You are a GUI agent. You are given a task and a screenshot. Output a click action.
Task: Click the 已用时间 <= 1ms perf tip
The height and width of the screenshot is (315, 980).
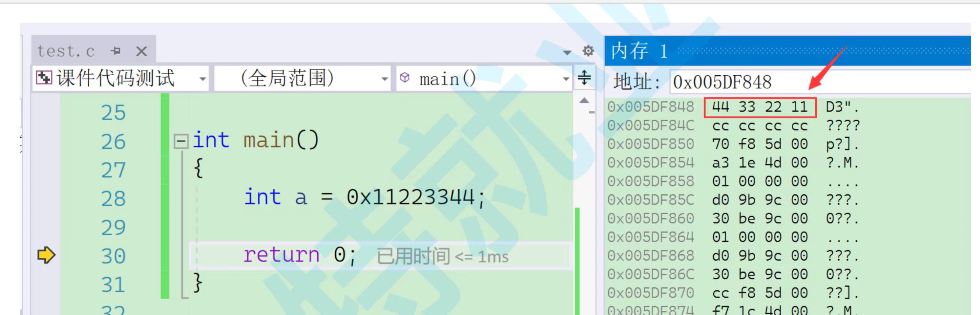pyautogui.click(x=442, y=257)
